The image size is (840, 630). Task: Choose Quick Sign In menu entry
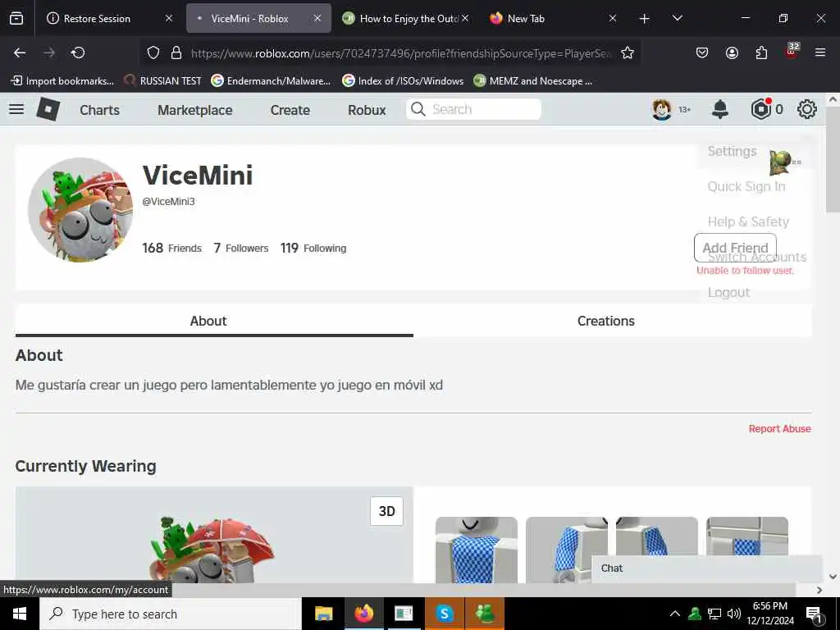[746, 186]
